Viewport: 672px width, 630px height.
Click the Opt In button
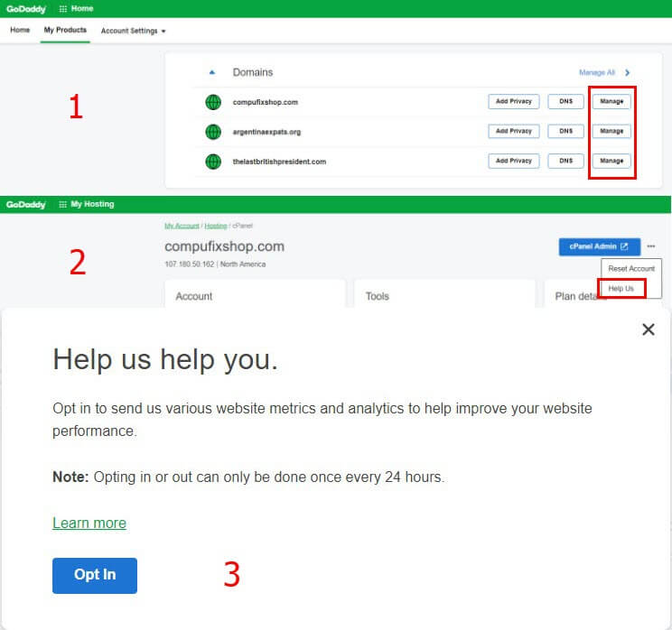[95, 575]
